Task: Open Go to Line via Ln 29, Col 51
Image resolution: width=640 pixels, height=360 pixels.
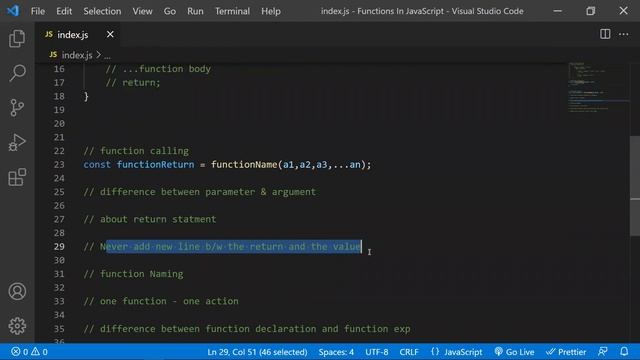Action: (x=257, y=352)
